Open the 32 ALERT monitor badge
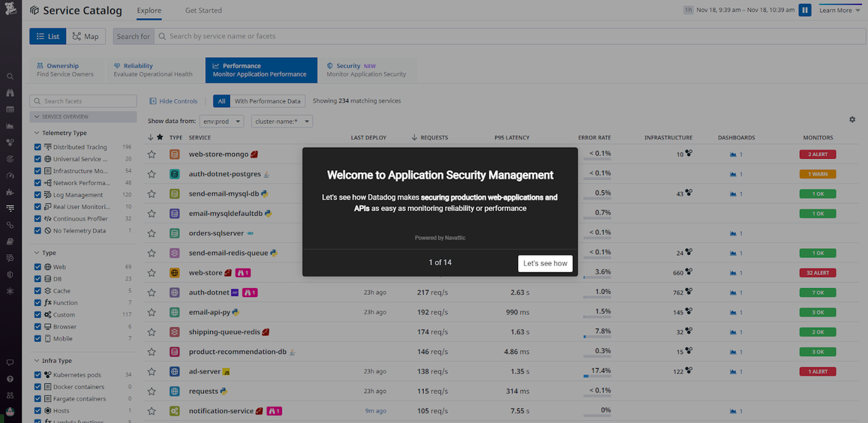Viewport: 868px width, 423px height. (x=817, y=273)
